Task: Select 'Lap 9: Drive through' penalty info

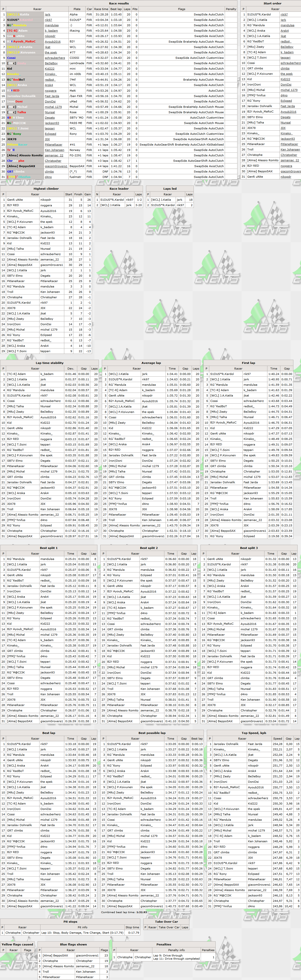Action: pyautogui.click(x=168, y=955)
